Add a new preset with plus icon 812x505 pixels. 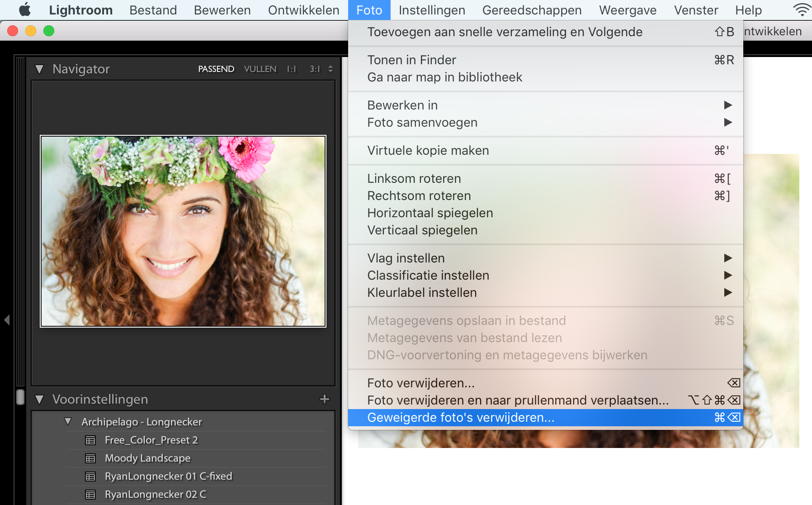tap(324, 399)
